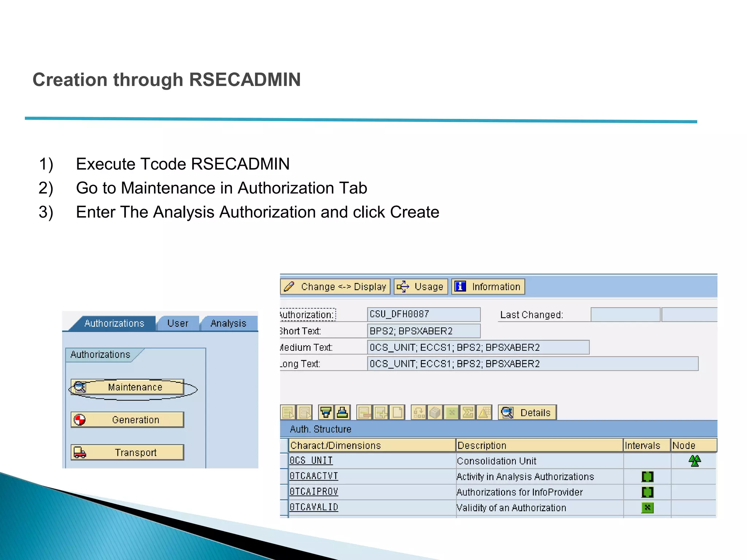Viewport: 747px width, 560px height.
Task: Click the intervals icon in 0TCAIPROV row
Action: pos(647,492)
